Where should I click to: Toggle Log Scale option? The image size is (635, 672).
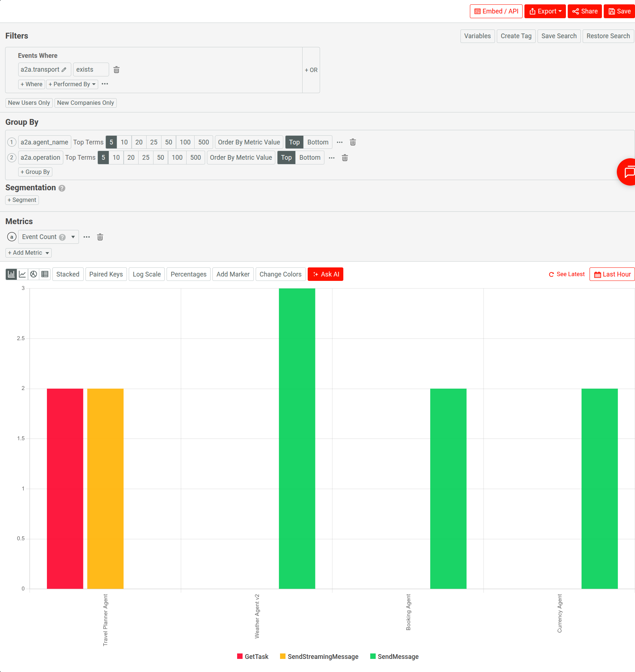click(147, 274)
